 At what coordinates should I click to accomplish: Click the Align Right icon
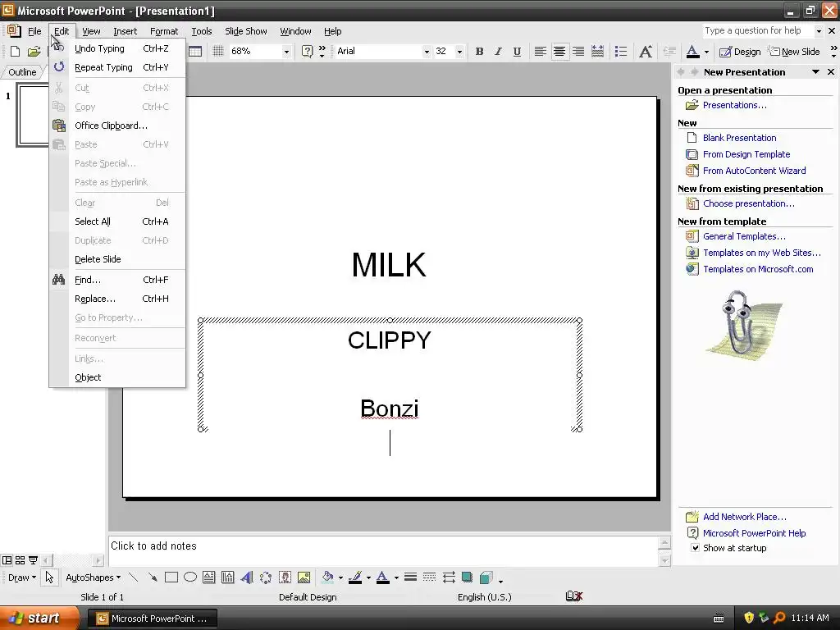click(578, 52)
